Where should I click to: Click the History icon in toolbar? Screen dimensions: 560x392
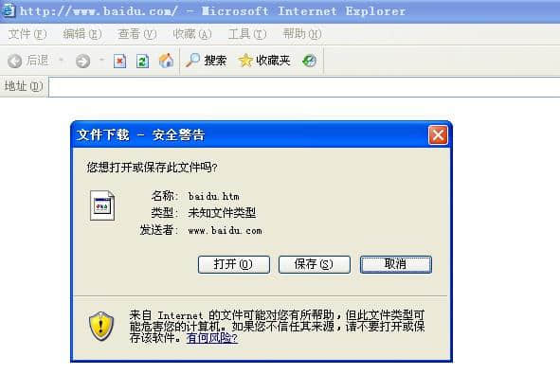[x=309, y=61]
